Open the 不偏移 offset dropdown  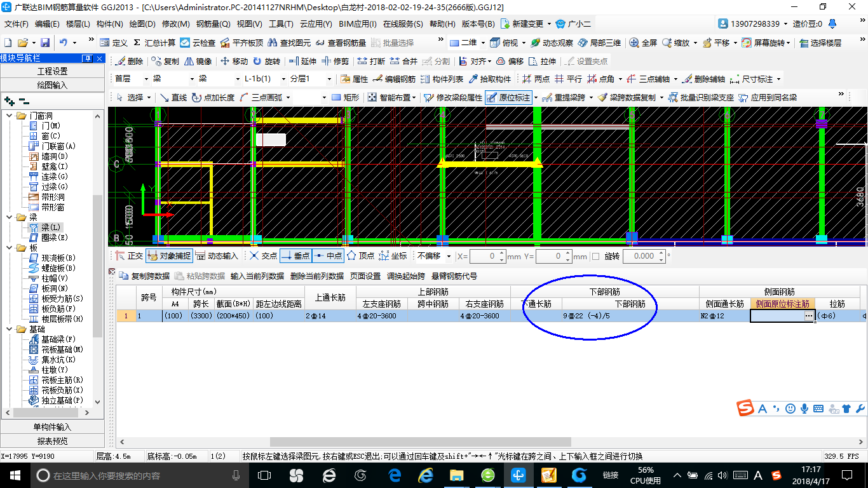(x=449, y=256)
